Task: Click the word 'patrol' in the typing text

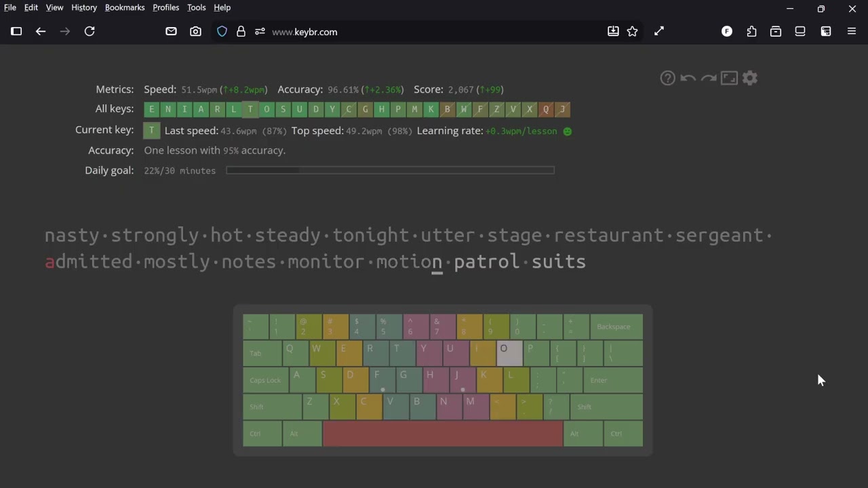Action: click(x=487, y=263)
